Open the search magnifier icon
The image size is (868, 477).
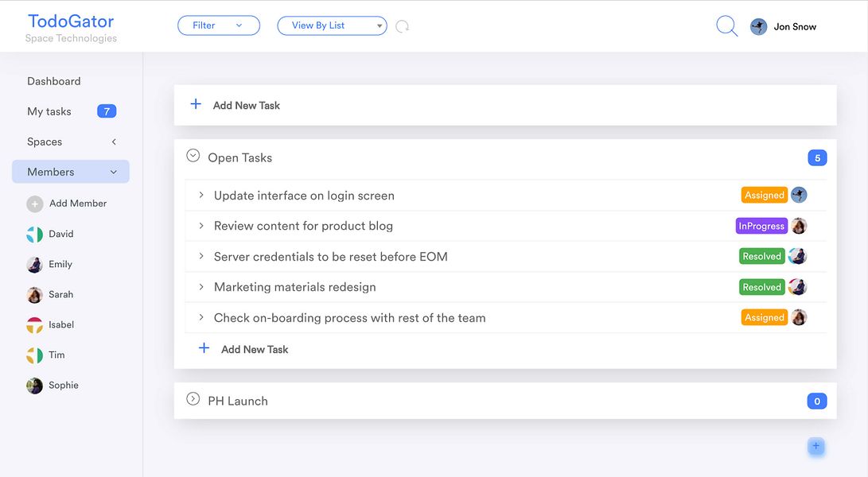(727, 25)
